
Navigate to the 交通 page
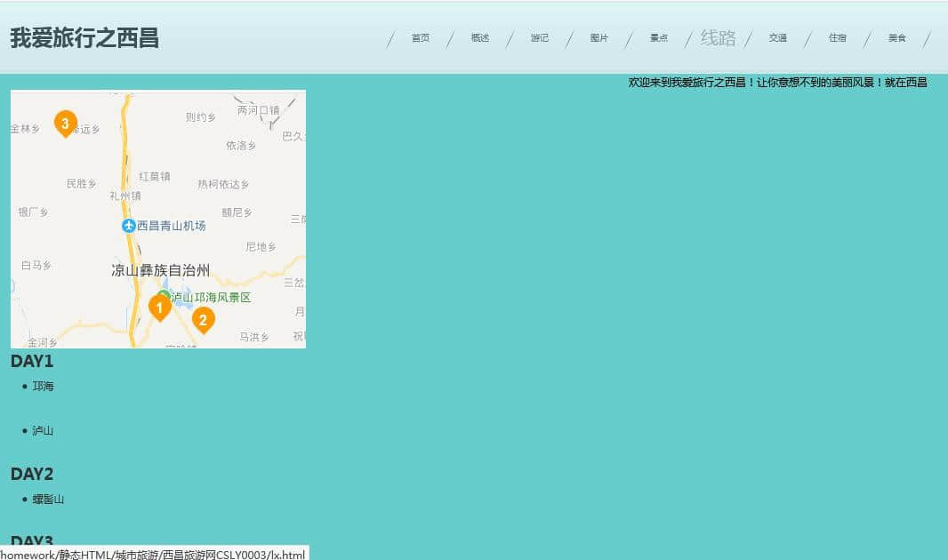coord(778,38)
